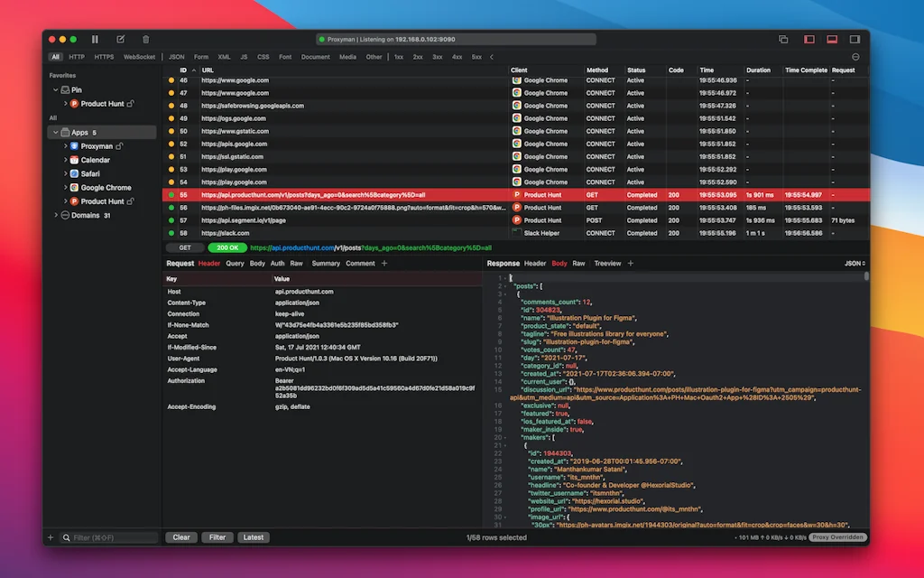This screenshot has width=924, height=578.
Task: Toggle the multiple windows icon in the toolbar
Action: click(x=783, y=39)
